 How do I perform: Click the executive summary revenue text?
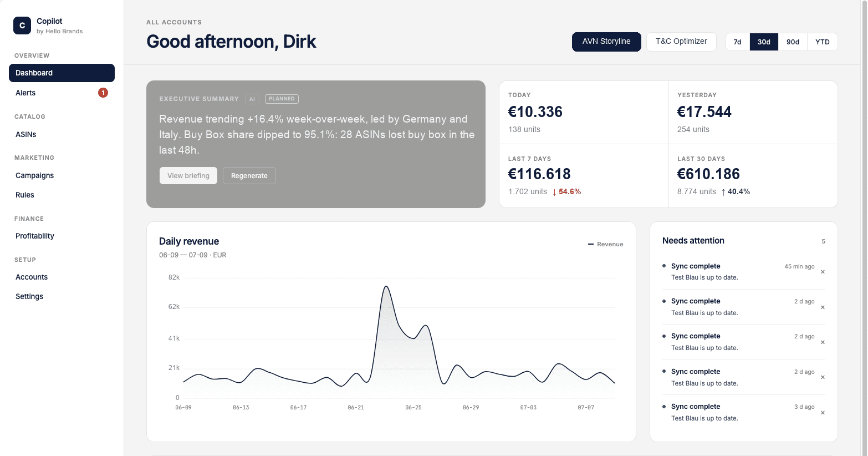(x=317, y=134)
